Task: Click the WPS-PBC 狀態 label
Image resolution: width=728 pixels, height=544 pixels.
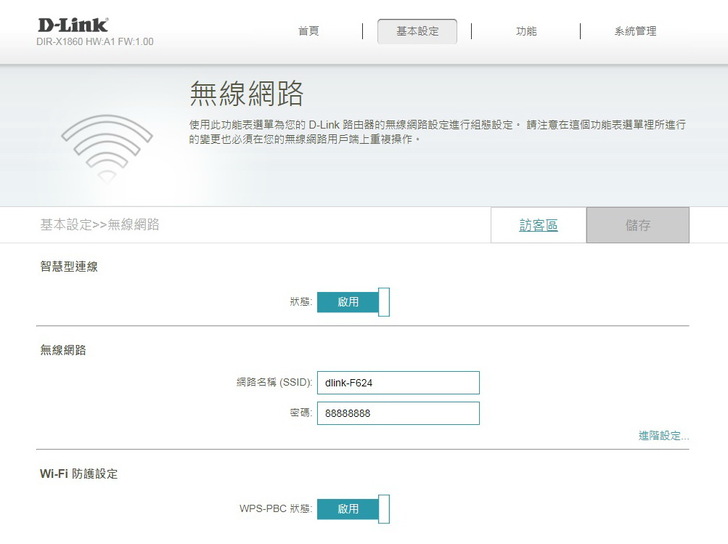Action: (275, 509)
